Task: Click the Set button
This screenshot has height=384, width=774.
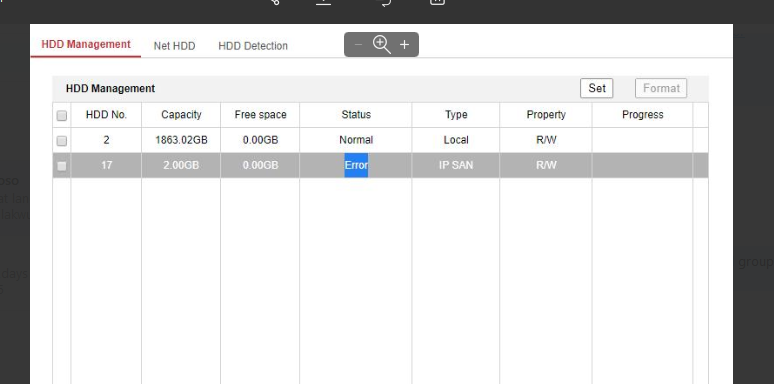Action: click(x=597, y=88)
